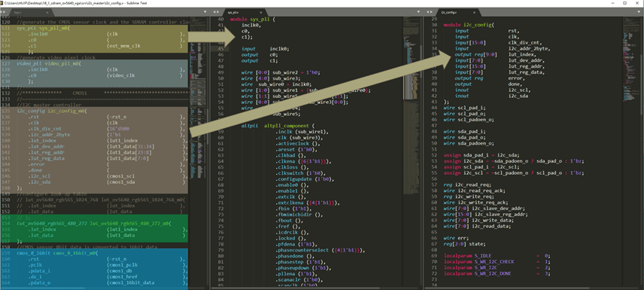Click 'wire[15:0] i2c_slave_reg_addr;' on line 62

485,215
